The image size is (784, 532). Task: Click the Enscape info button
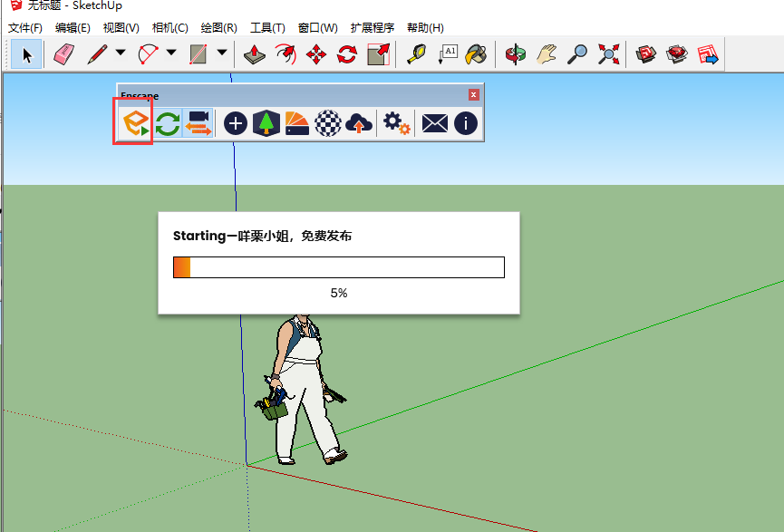[x=464, y=123]
